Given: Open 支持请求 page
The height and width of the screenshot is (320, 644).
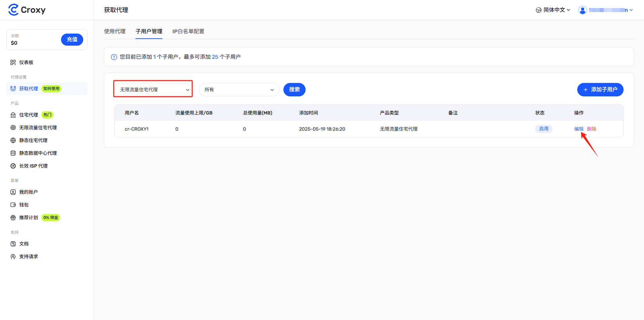Looking at the screenshot, I should (x=47, y=257).
